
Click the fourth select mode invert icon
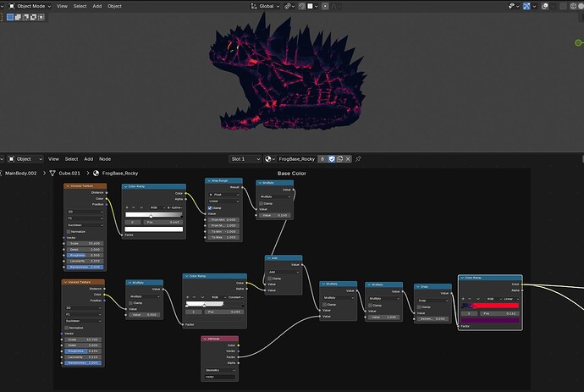[x=34, y=17]
